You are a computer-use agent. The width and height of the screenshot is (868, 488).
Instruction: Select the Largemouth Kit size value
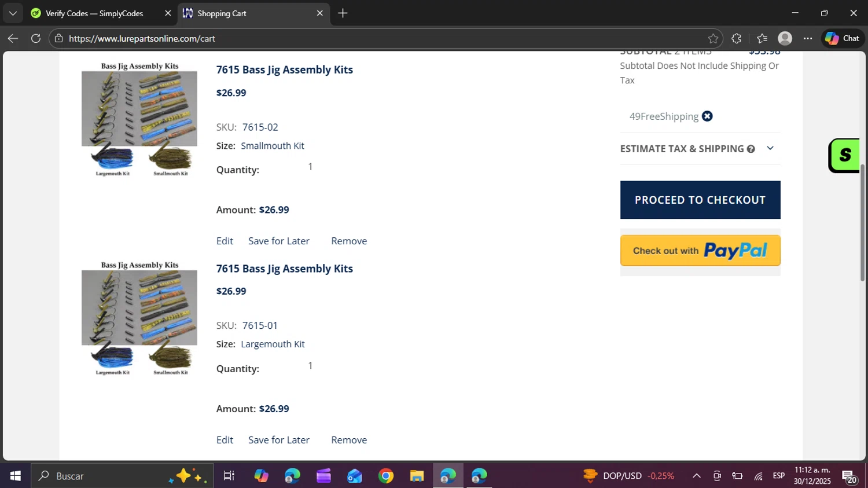point(273,344)
